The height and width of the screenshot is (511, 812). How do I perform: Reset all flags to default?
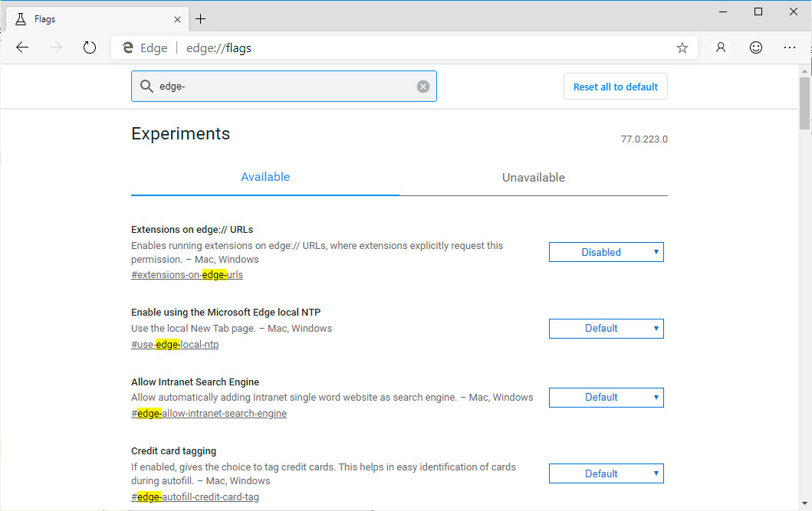coord(615,87)
